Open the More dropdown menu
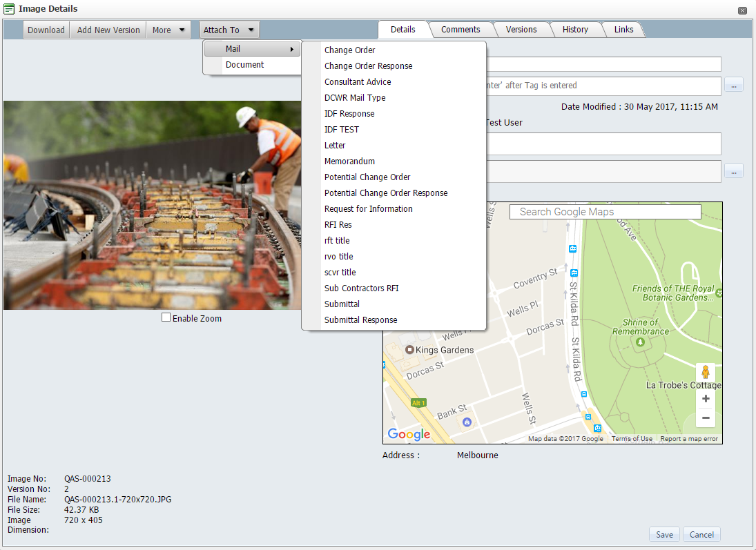Screen dimensions: 756x550 pyautogui.click(x=168, y=30)
